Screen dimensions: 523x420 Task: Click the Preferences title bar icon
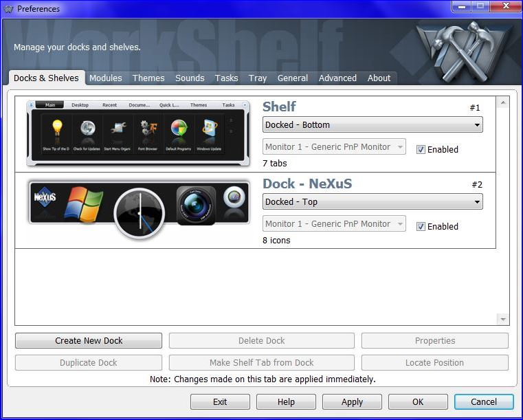tap(8, 9)
